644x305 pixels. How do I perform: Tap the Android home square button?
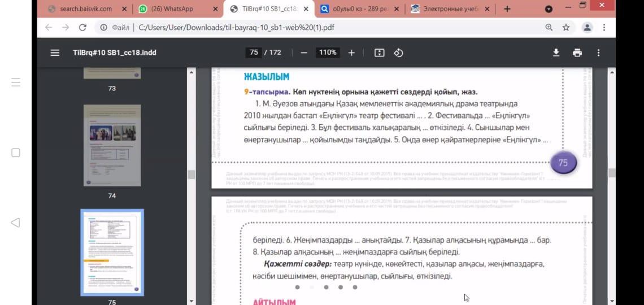tap(16, 152)
